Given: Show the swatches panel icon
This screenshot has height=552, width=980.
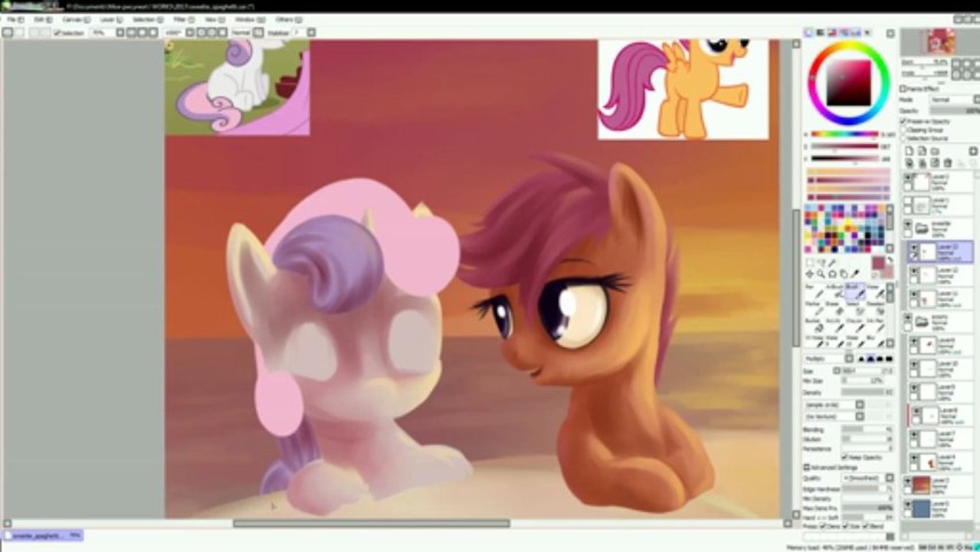Looking at the screenshot, I should (x=856, y=32).
